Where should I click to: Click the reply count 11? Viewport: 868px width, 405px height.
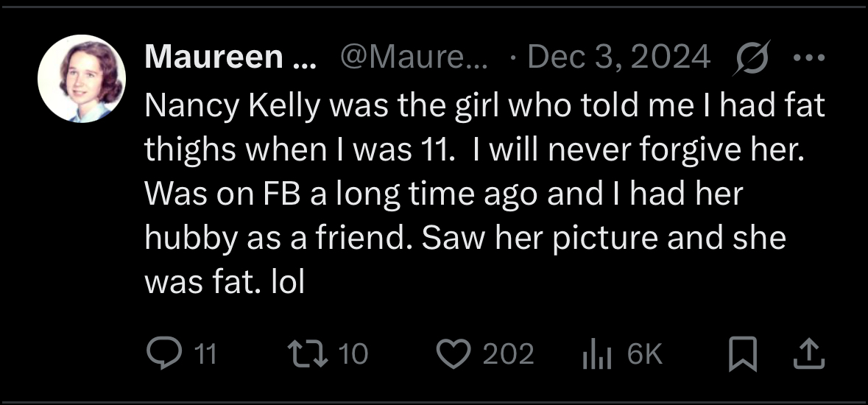coord(206,353)
